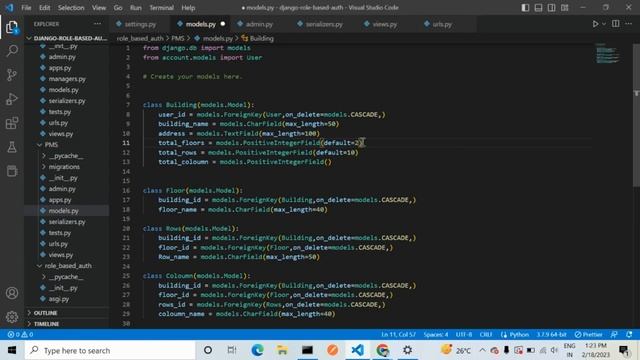
Task: Click feedback icon in status bar
Action: point(614,335)
